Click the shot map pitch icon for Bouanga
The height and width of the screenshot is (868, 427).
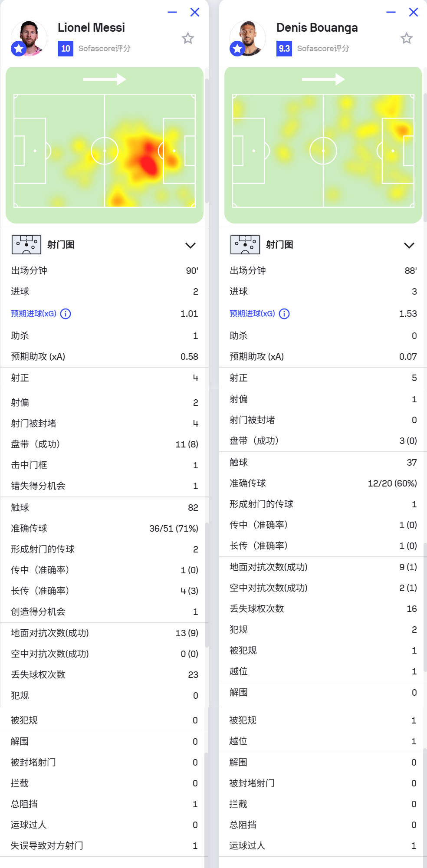point(245,245)
